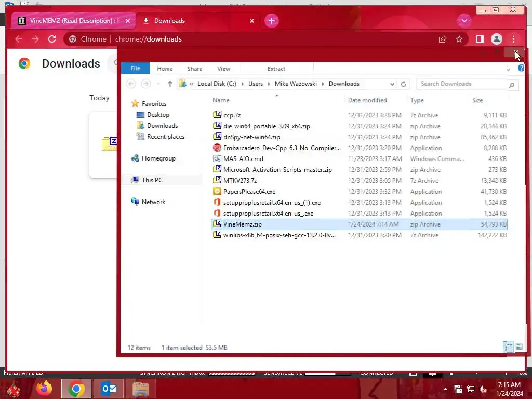The image size is (532, 399).
Task: Sort files by Size column
Action: tap(477, 100)
